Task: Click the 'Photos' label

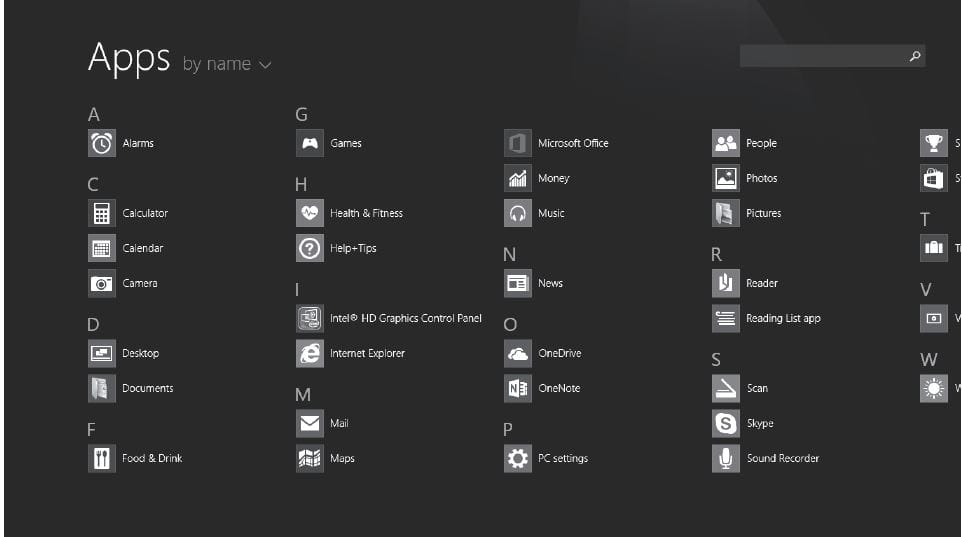Action: [761, 179]
